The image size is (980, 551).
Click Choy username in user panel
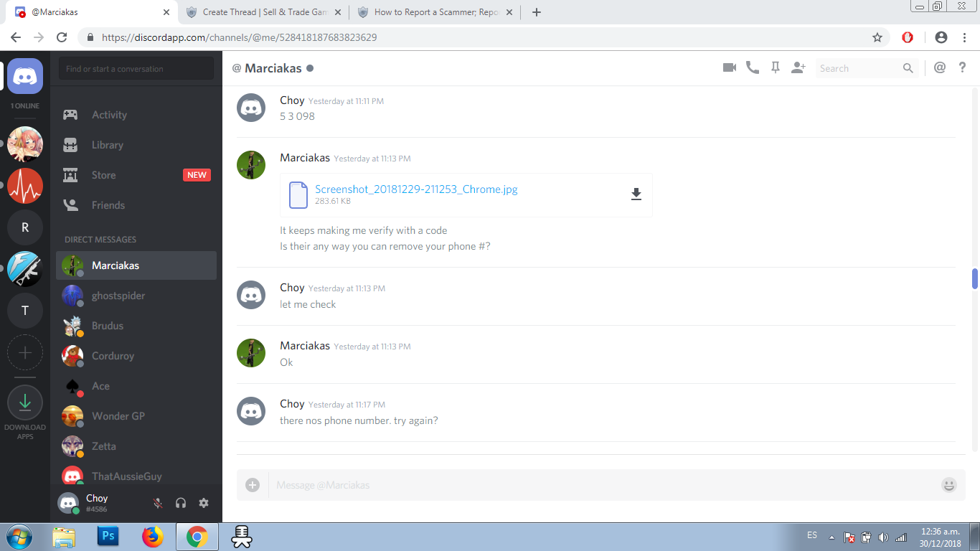[x=97, y=498]
